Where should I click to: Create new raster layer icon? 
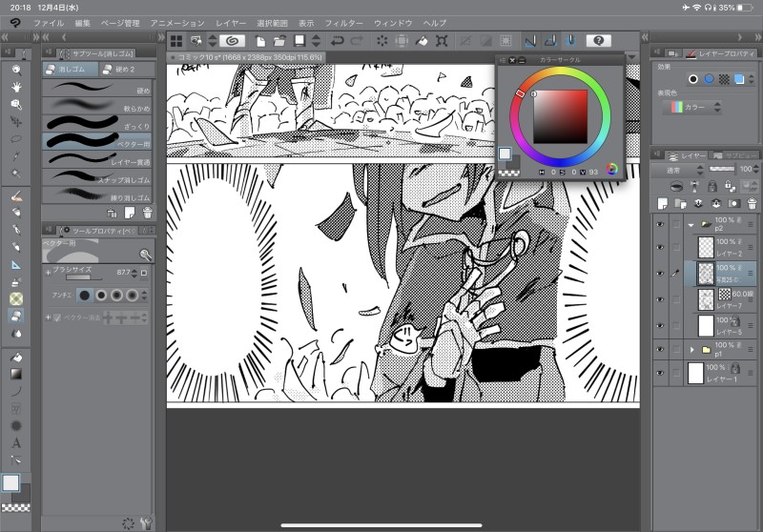662,204
